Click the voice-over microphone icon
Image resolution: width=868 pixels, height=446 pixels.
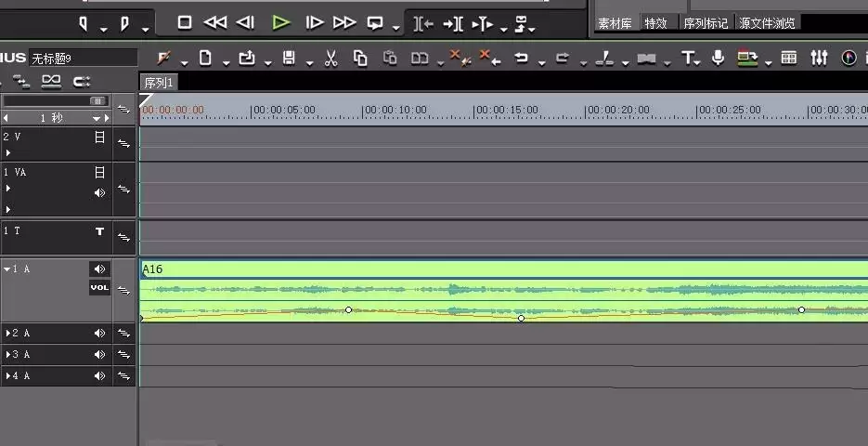[x=718, y=58]
